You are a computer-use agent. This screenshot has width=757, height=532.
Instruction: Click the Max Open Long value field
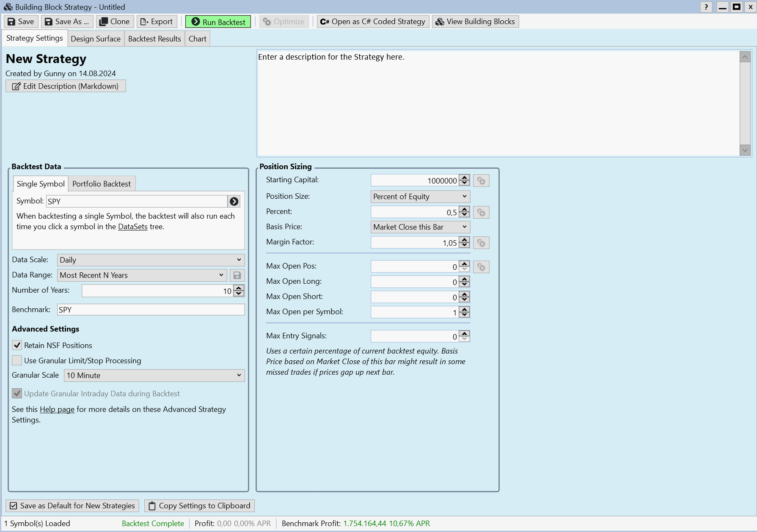click(415, 282)
